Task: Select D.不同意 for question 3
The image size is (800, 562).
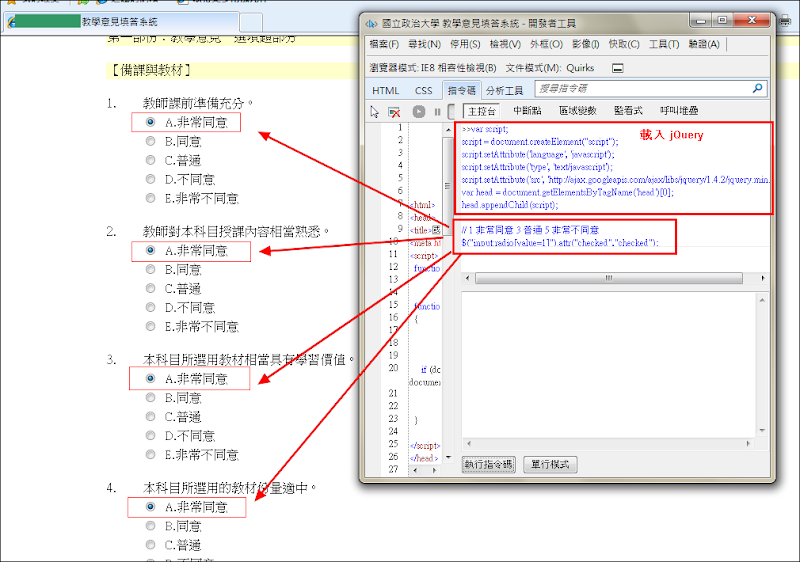Action: [151, 436]
